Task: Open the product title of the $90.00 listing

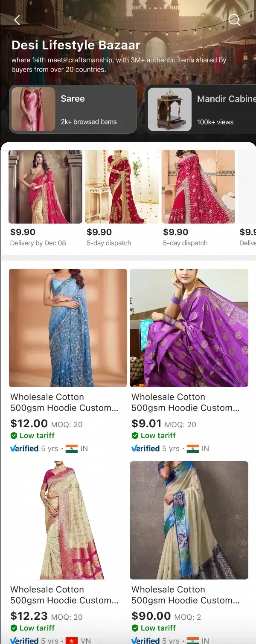Action: coord(185,595)
